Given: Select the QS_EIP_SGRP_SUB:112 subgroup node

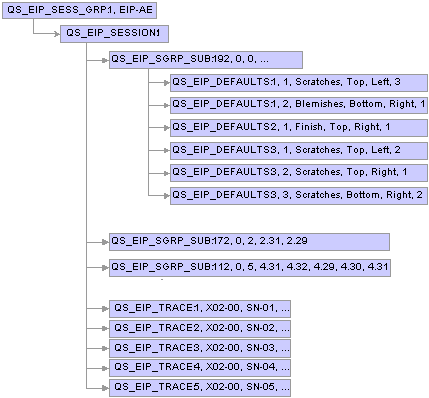Looking at the screenshot, I should (250, 268).
